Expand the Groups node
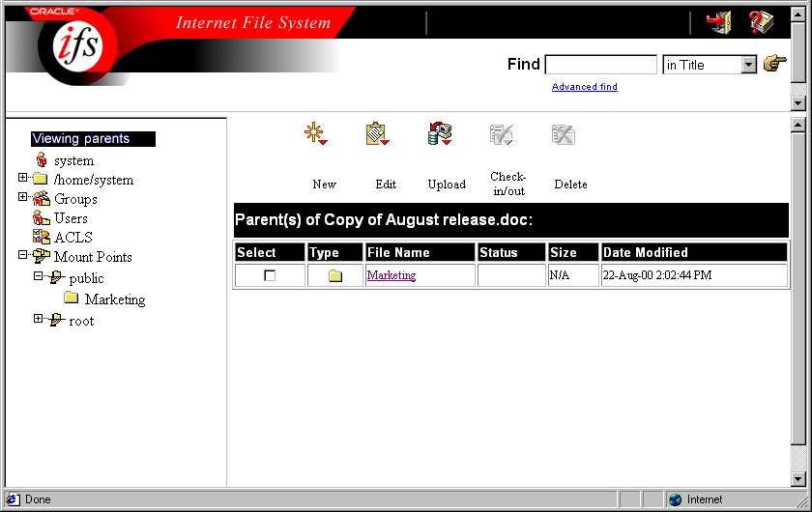The width and height of the screenshot is (812, 512). (x=22, y=197)
